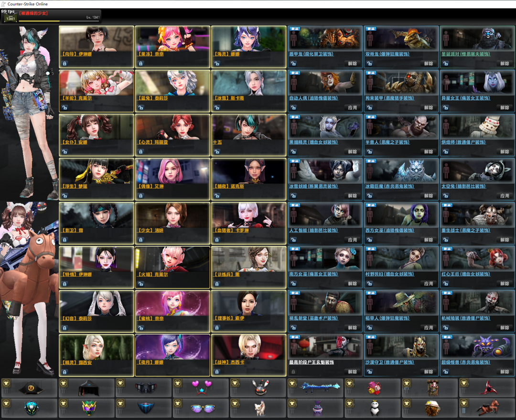
Task: Pick the blonde hair with hat item
Action: click(x=432, y=409)
